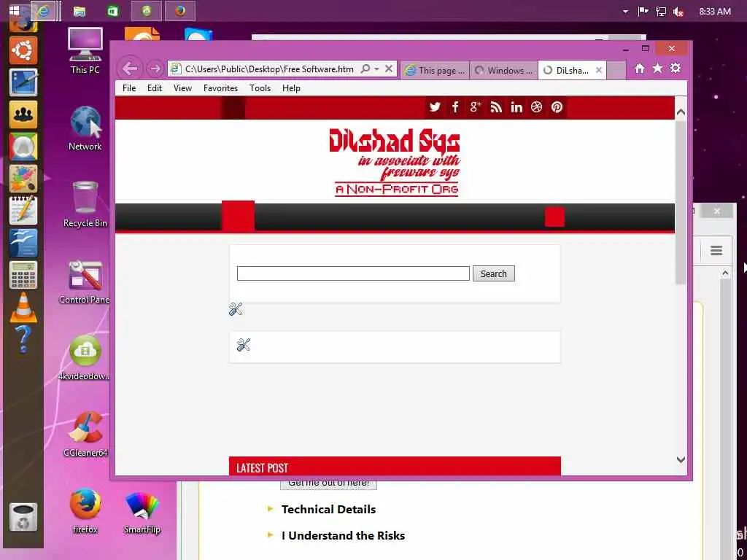Screen dimensions: 747x560
Task: Click the Search button on the page
Action: point(494,274)
